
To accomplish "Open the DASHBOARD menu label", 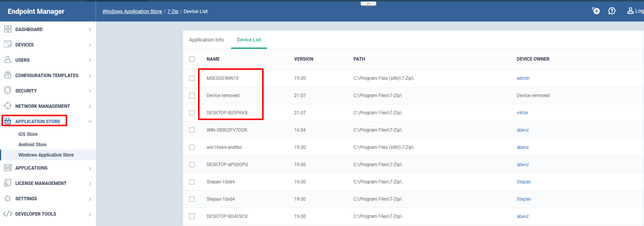I will [29, 30].
